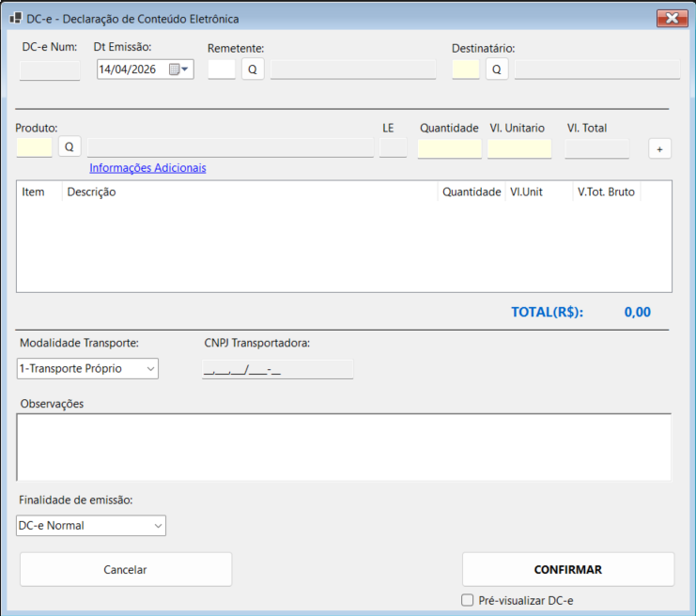This screenshot has height=616, width=696.
Task: Open the calendar picker for Dt Emissão
Action: [x=178, y=69]
